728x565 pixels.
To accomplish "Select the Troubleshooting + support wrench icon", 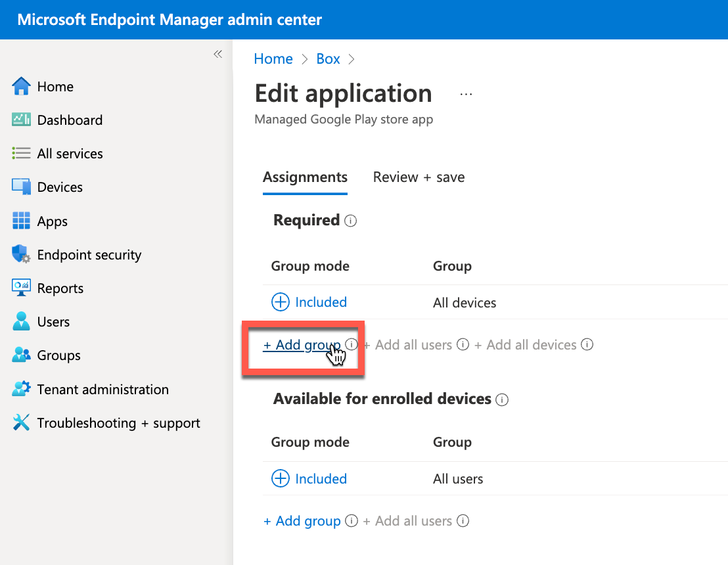I will (22, 422).
